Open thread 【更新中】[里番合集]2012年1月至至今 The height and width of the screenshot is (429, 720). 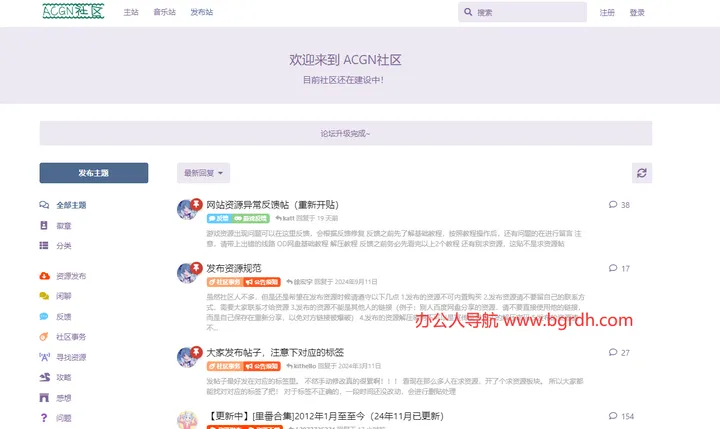coord(325,416)
